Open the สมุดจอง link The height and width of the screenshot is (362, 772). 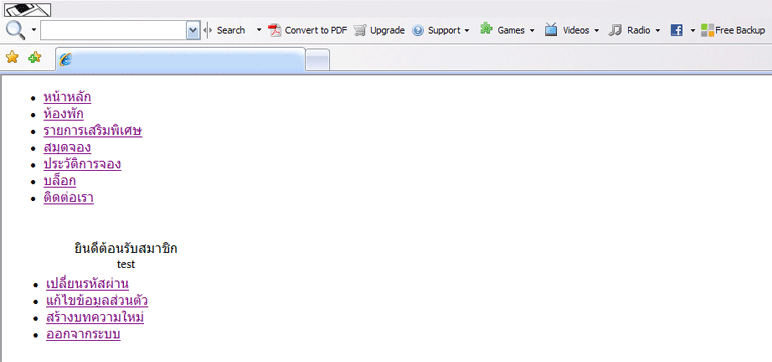[67, 147]
